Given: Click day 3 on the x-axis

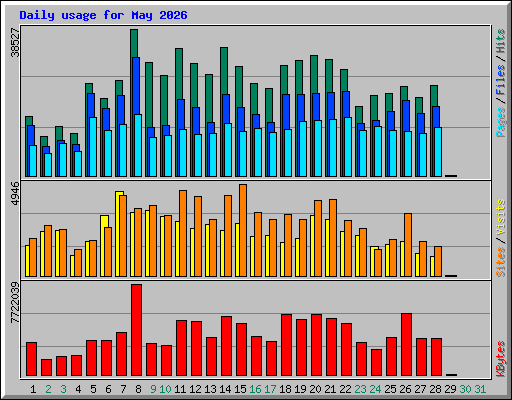Looking at the screenshot, I should click(x=63, y=389).
